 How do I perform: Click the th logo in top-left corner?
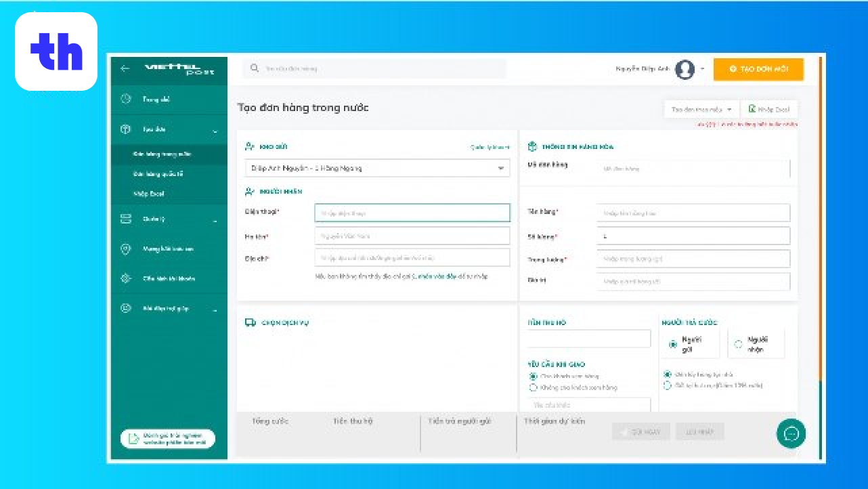[x=57, y=51]
